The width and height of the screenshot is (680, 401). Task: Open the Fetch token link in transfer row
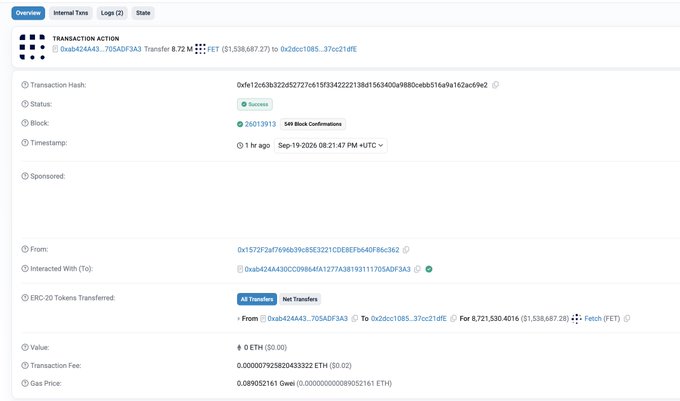point(593,319)
